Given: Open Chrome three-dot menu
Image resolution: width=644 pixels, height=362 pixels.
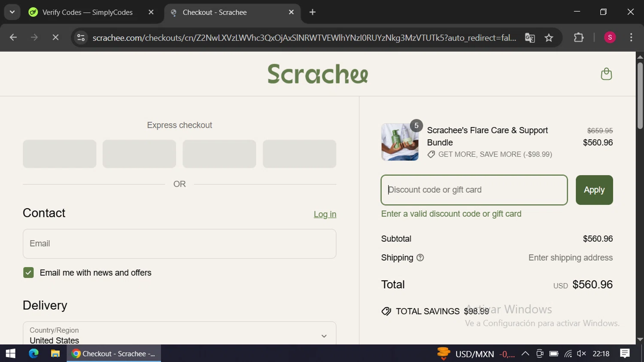Looking at the screenshot, I should [631, 38].
